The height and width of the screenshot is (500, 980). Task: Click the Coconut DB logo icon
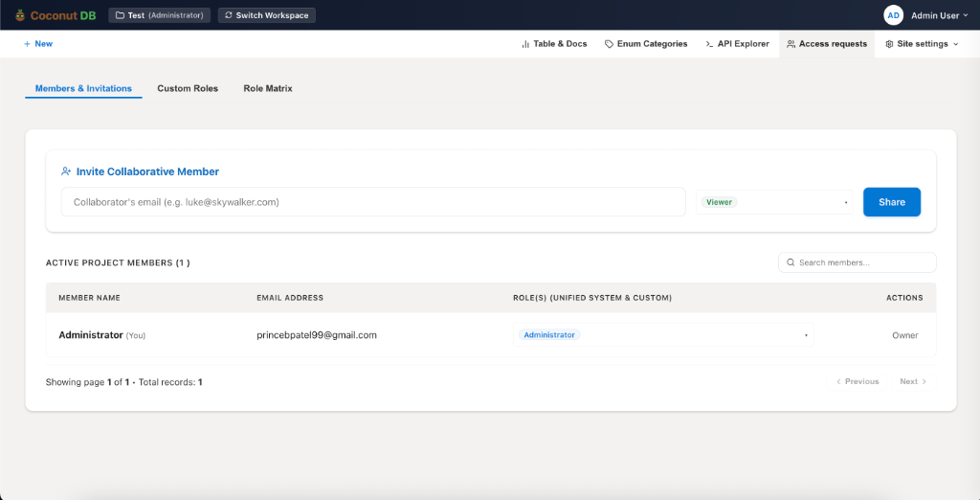point(21,15)
